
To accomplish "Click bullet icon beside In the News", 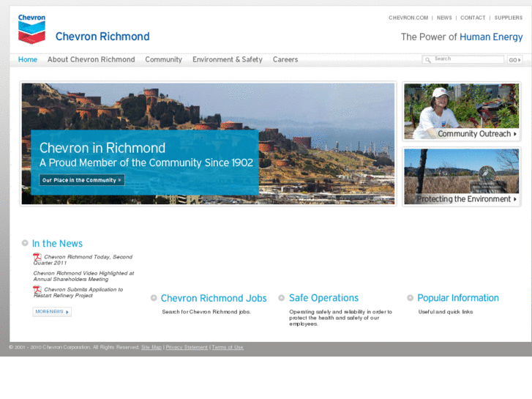I will (x=25, y=243).
